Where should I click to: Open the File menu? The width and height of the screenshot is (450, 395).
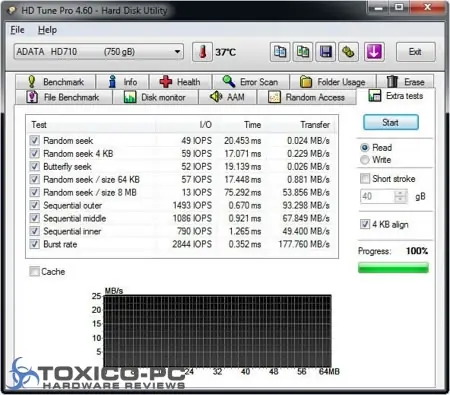tap(17, 30)
